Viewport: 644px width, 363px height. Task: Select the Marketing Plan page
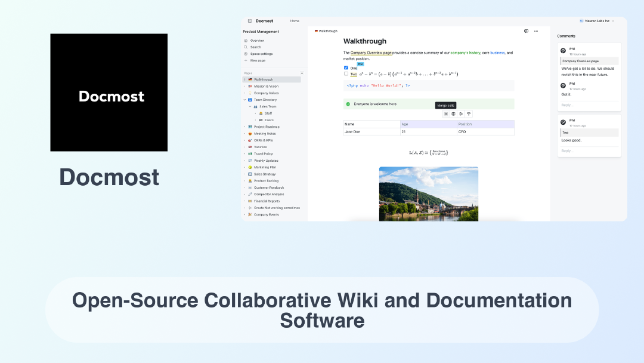click(265, 167)
